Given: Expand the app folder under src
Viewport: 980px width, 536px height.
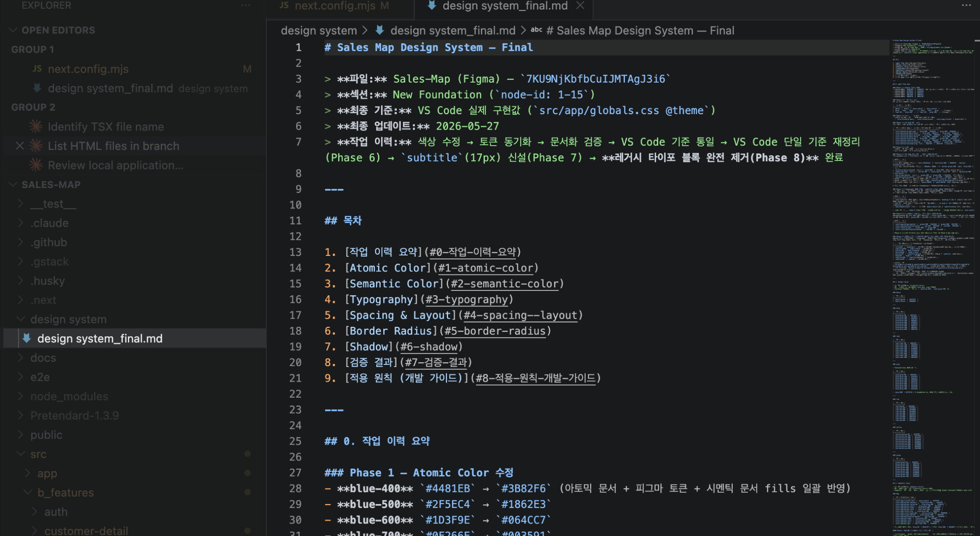Looking at the screenshot, I should tap(27, 473).
